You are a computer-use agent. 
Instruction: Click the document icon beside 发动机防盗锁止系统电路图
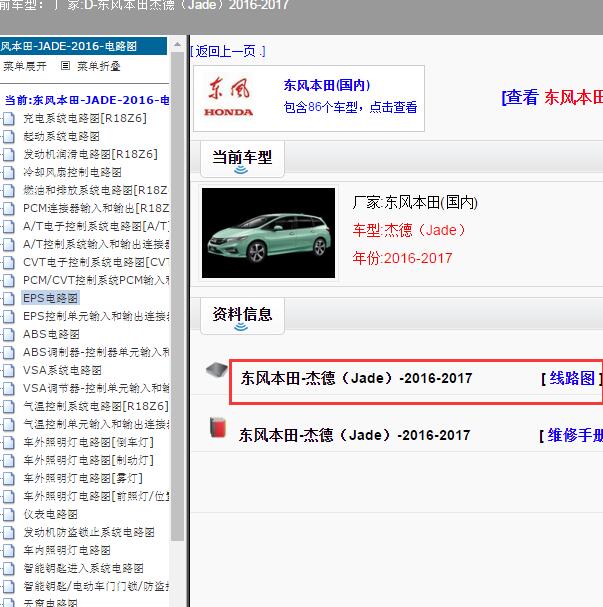tap(9, 533)
